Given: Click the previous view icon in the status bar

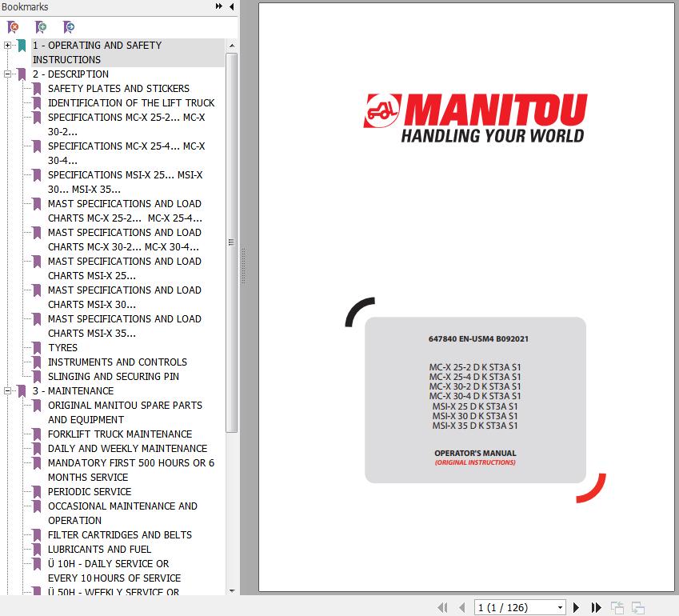Looking at the screenshot, I should coord(617,608).
